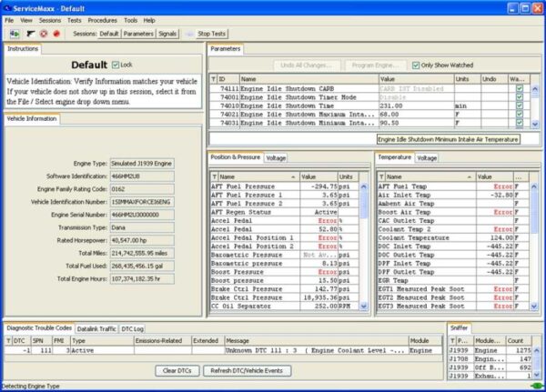Select the Engine Idle Shutdown Time value 231.00
Viewport: 546px width, 392px height.
point(416,106)
